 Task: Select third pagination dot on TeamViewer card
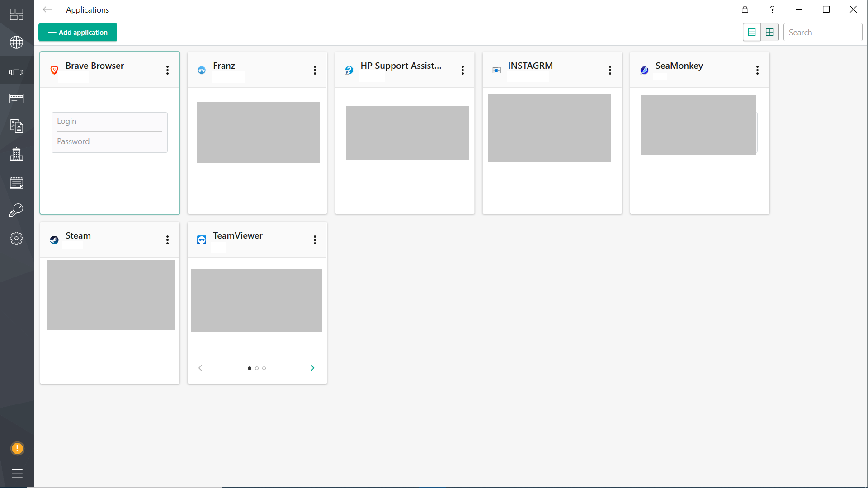pos(264,368)
